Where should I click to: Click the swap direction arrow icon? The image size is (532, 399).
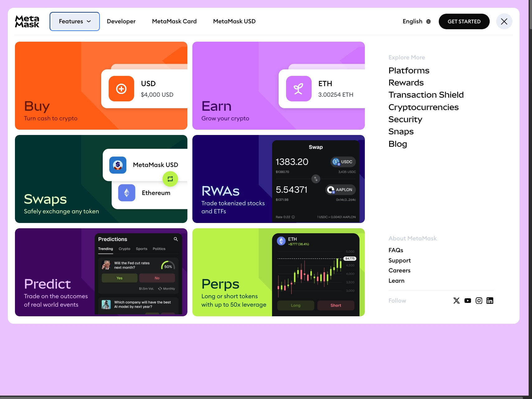pos(316,179)
